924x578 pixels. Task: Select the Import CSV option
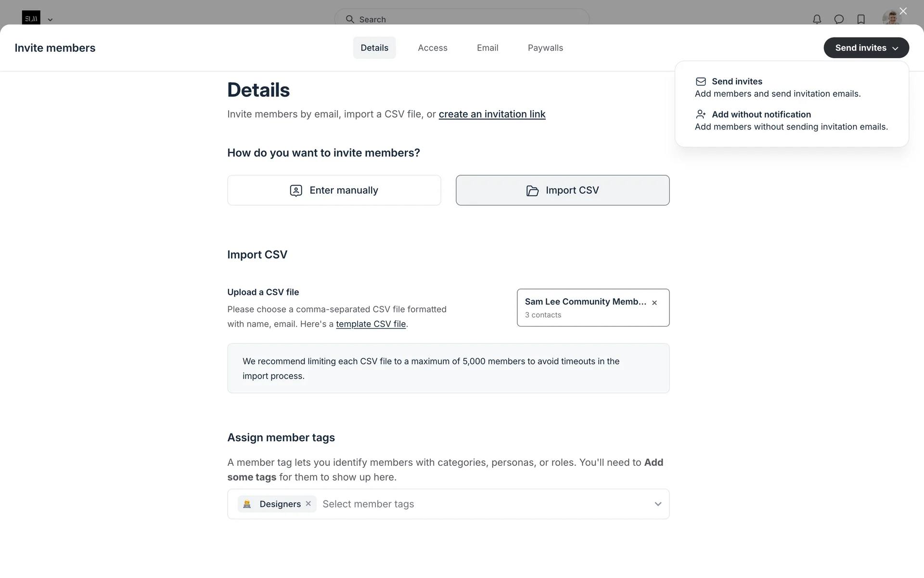coord(562,190)
